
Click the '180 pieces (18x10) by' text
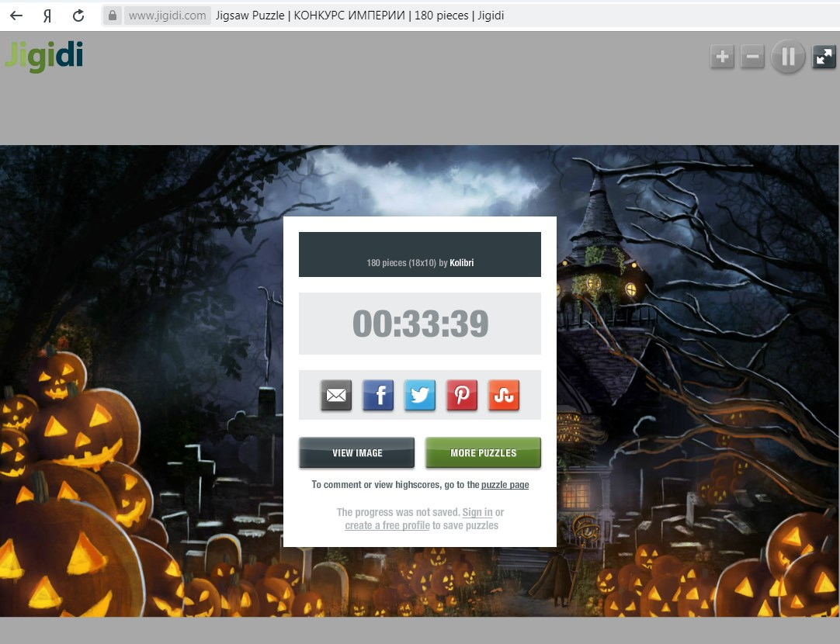click(407, 263)
